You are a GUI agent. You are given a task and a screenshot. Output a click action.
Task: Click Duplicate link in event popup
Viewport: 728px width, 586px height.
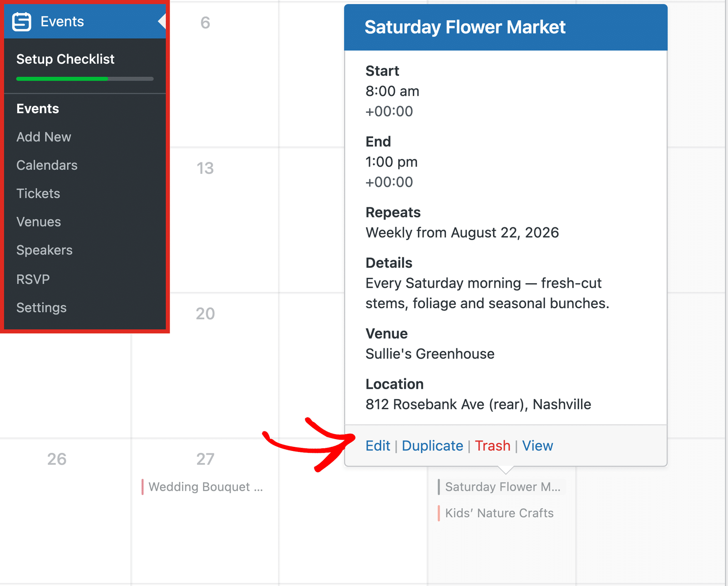(432, 446)
